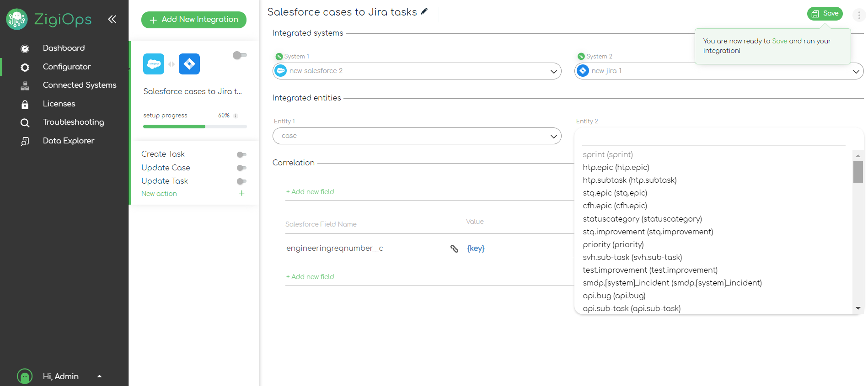The height and width of the screenshot is (386, 868).
Task: Open the Entity 1 case dropdown
Action: tap(417, 136)
